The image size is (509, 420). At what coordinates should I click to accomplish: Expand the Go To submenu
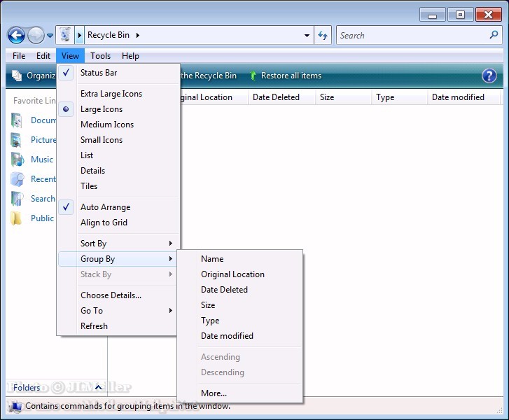[118, 311]
